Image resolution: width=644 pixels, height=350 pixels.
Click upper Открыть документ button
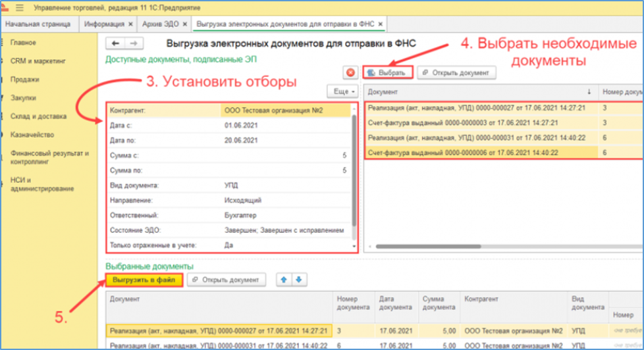(x=456, y=72)
